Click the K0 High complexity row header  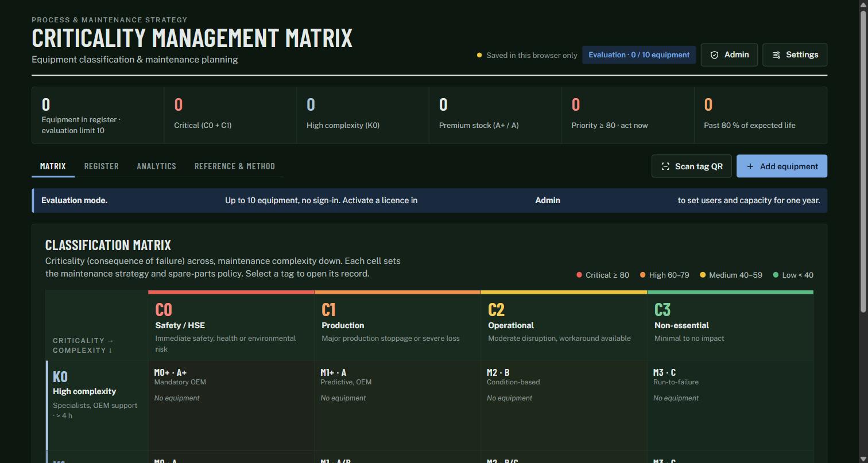click(97, 405)
